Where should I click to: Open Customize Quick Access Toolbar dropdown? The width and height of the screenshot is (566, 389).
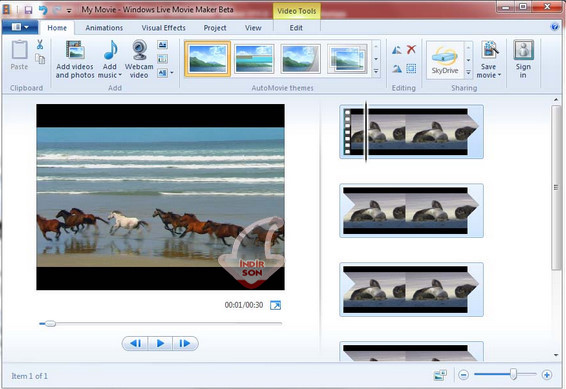click(69, 11)
